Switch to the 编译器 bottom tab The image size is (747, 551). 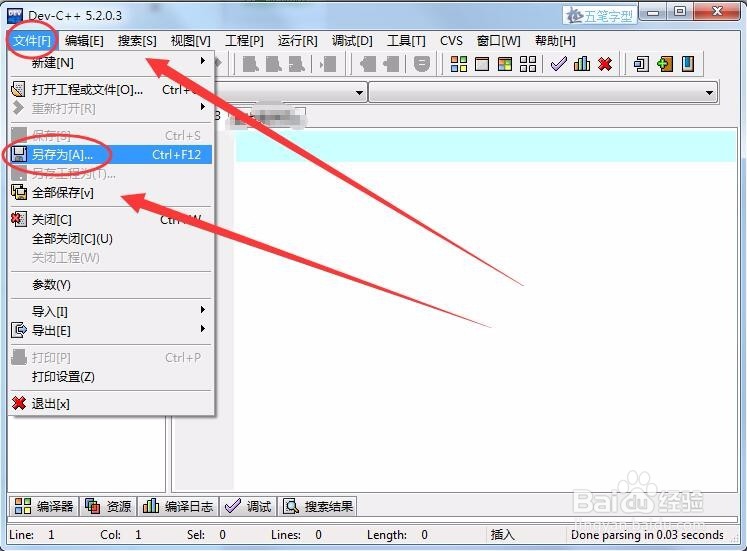coord(44,506)
